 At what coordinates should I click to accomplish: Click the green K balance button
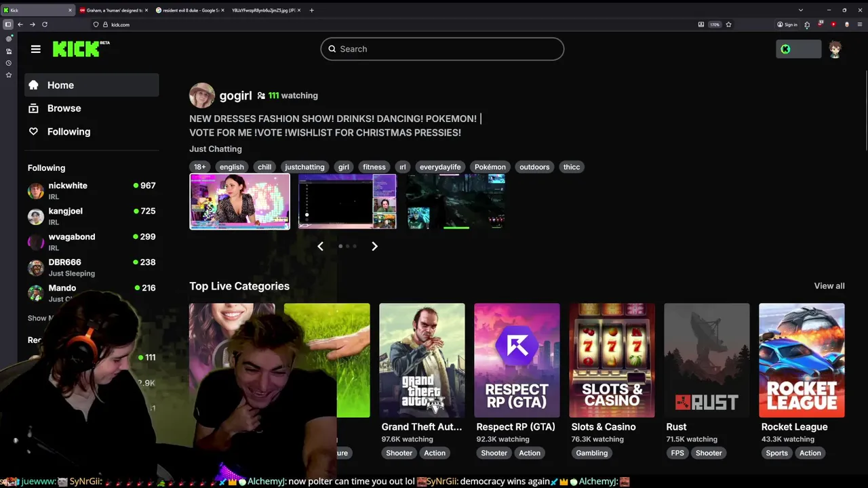point(799,49)
